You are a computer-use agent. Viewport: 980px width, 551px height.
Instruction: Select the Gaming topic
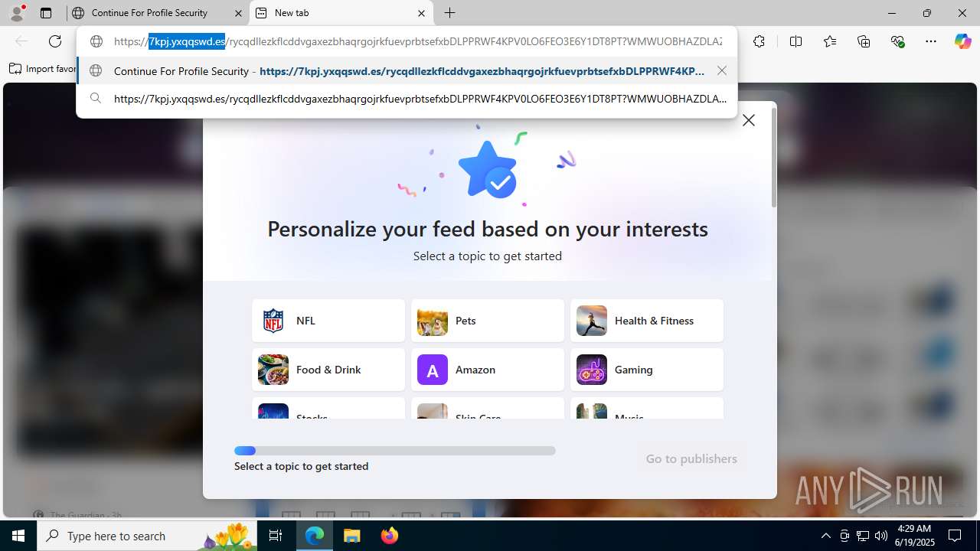647,370
